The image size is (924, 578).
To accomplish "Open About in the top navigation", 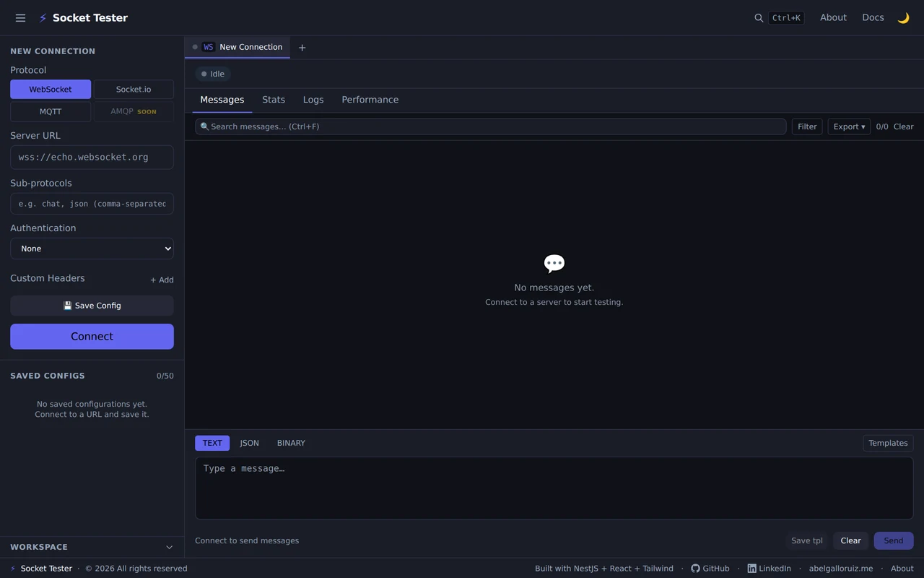I will (833, 18).
